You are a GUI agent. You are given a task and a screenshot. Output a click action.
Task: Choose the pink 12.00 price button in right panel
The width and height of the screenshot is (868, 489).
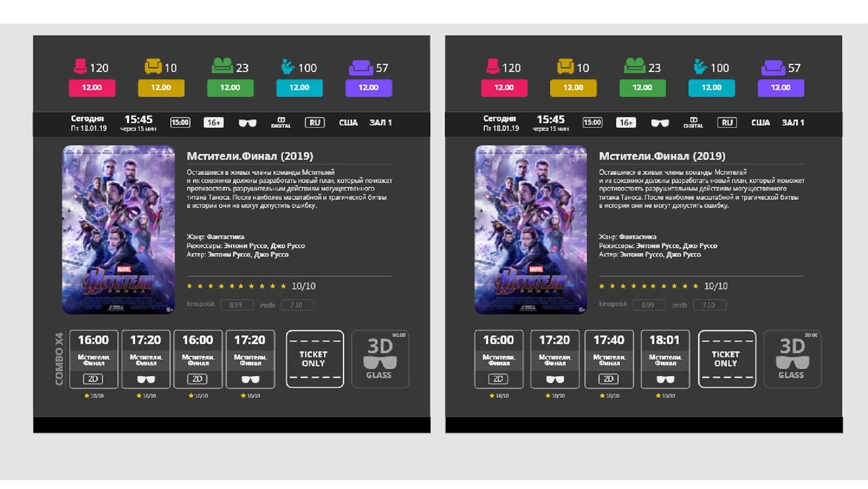(x=504, y=88)
